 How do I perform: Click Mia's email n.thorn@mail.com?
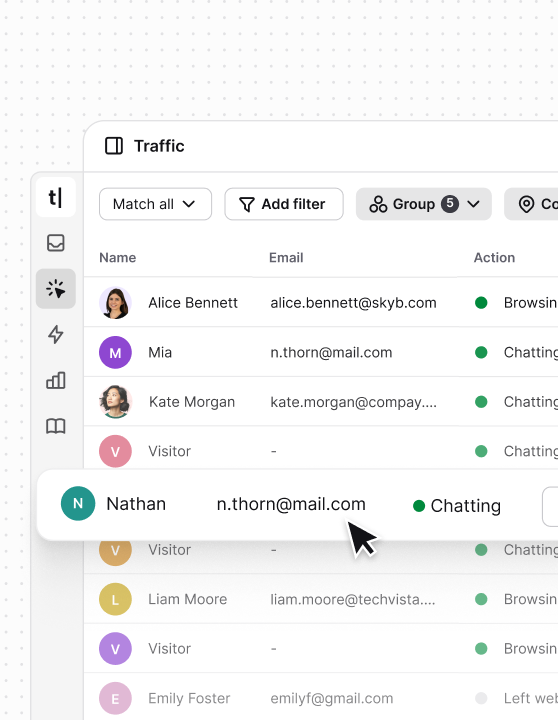[x=331, y=352]
